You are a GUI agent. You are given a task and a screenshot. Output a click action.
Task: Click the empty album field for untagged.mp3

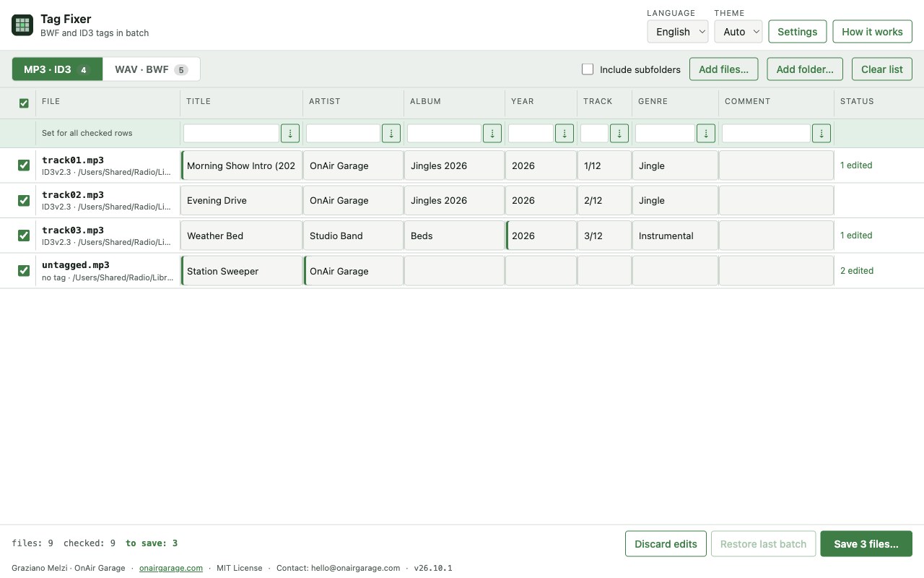pos(455,271)
